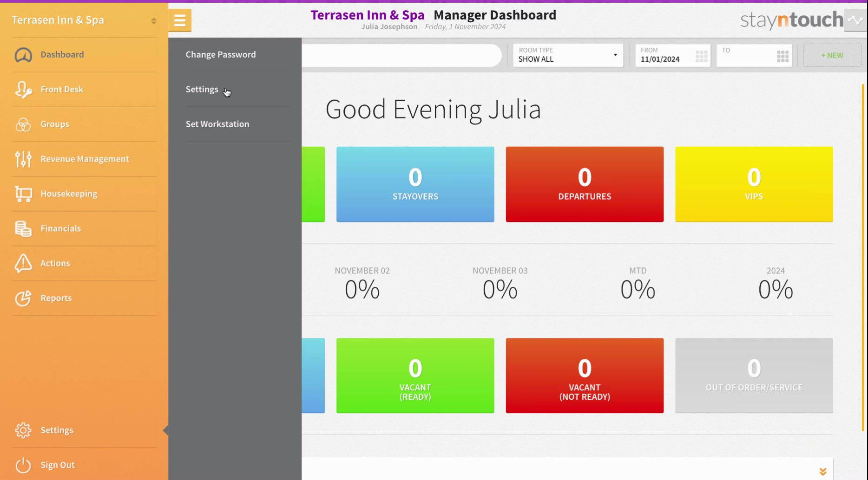This screenshot has height=480, width=868.
Task: Open the hotel selector arrows beside Terrasen Inn & Spa
Action: (x=154, y=21)
